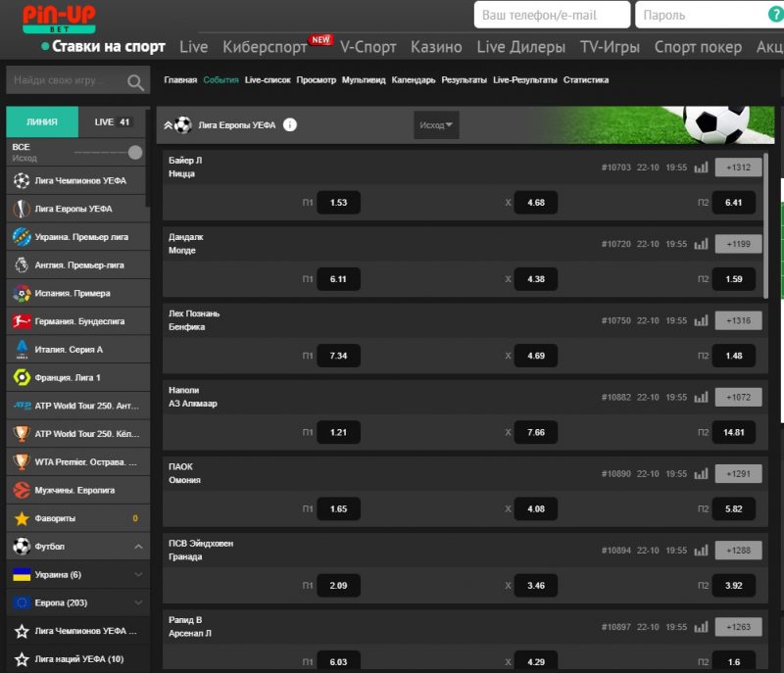Image resolution: width=784 pixels, height=673 pixels.
Task: Open the Казино menu item
Action: coord(436,46)
